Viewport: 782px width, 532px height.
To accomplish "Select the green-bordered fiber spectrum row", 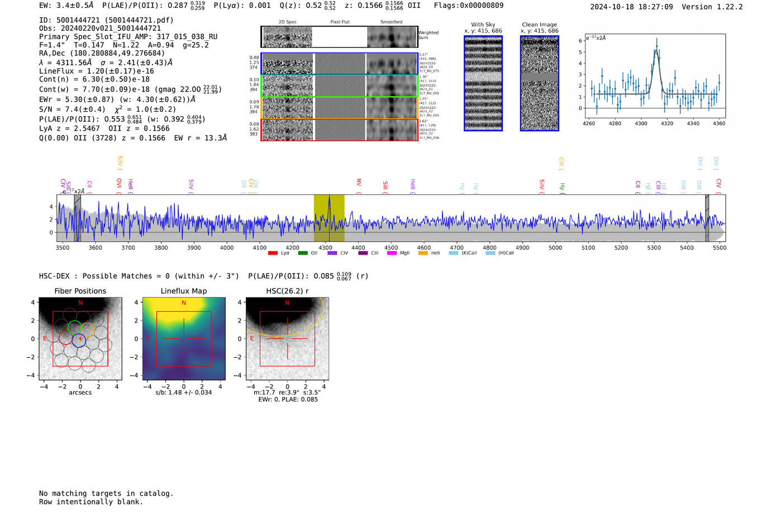I will point(339,86).
